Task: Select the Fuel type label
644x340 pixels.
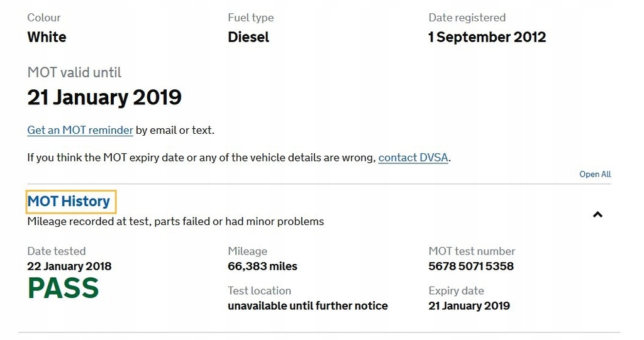Action: [x=250, y=18]
